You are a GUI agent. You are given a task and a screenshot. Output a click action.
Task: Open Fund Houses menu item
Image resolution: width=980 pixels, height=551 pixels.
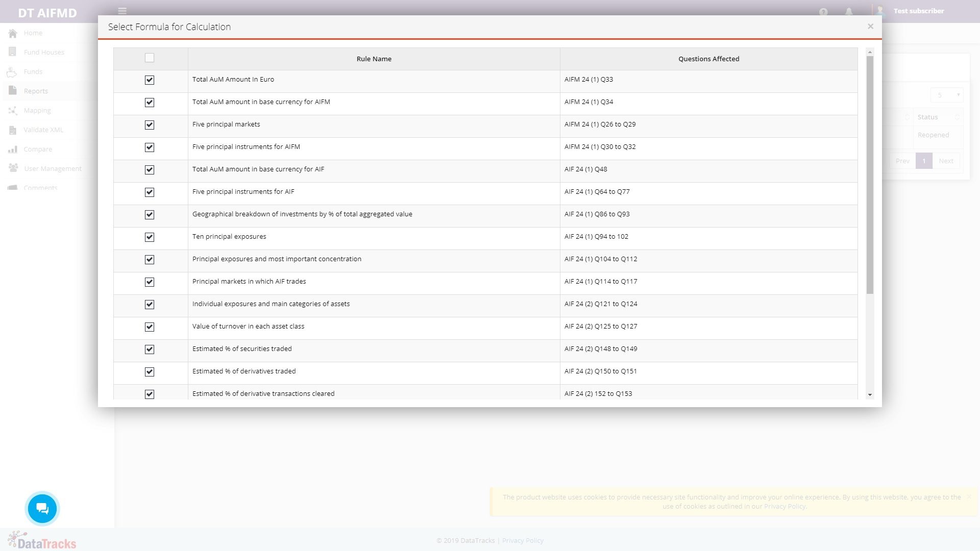pyautogui.click(x=44, y=53)
